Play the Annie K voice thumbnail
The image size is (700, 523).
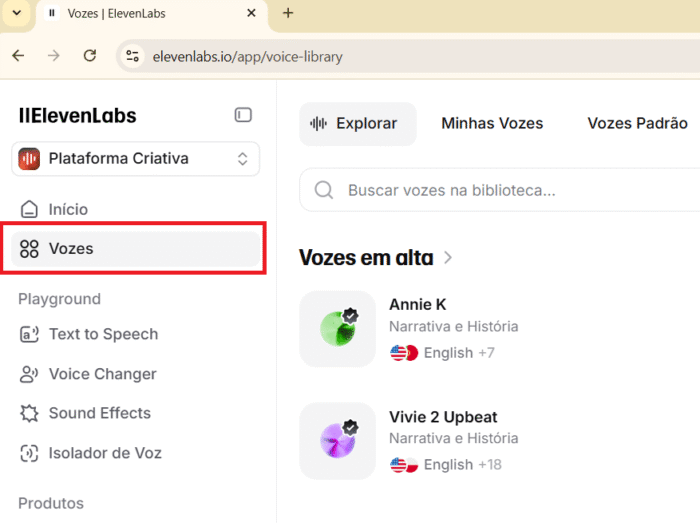[x=338, y=329]
